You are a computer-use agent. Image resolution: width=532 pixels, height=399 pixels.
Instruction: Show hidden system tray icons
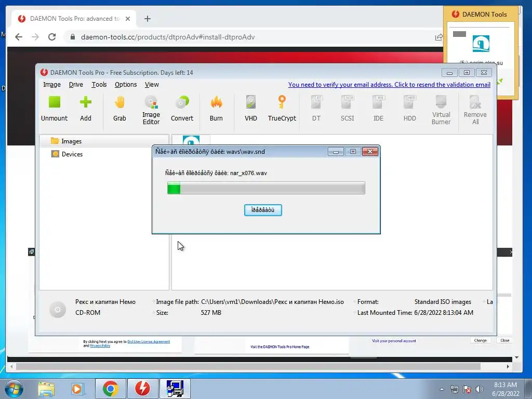442,389
